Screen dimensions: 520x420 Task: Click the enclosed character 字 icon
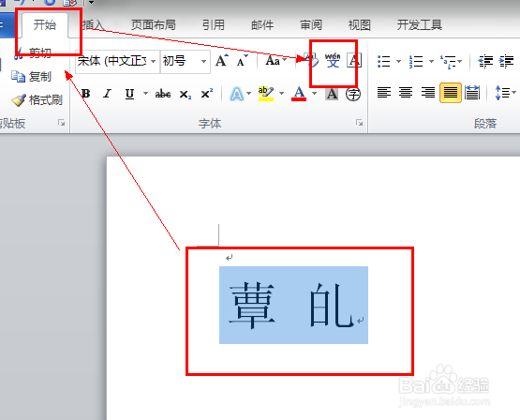(353, 94)
